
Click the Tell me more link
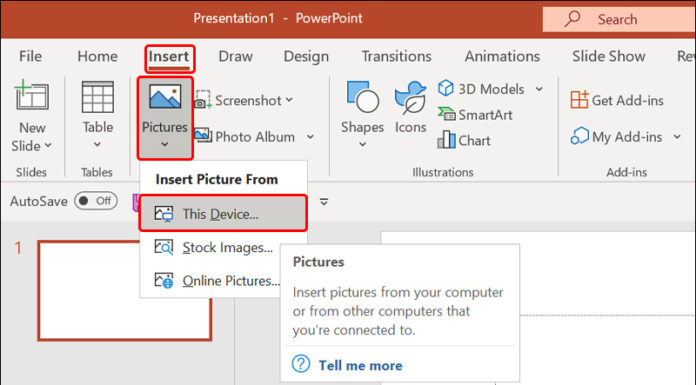coord(360,365)
